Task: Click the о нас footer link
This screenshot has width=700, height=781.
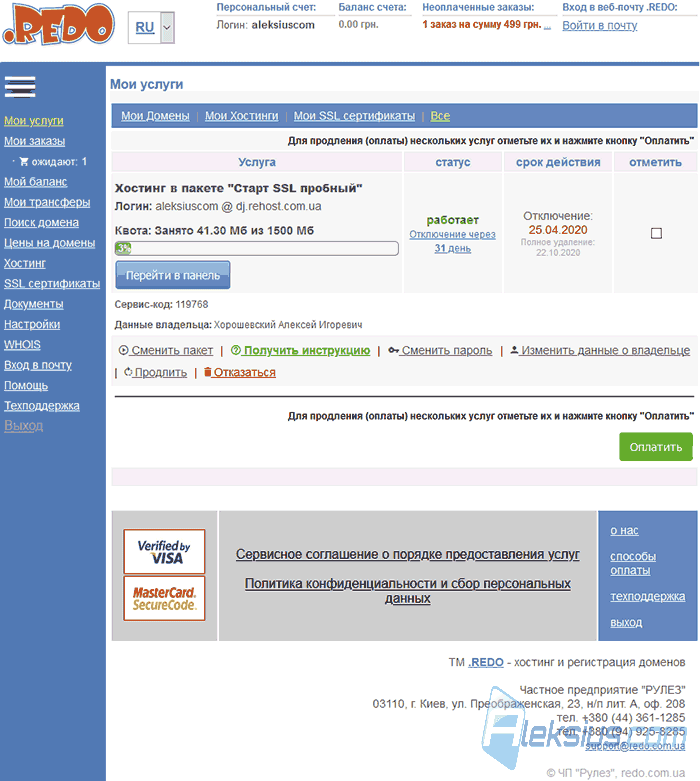Action: click(624, 530)
